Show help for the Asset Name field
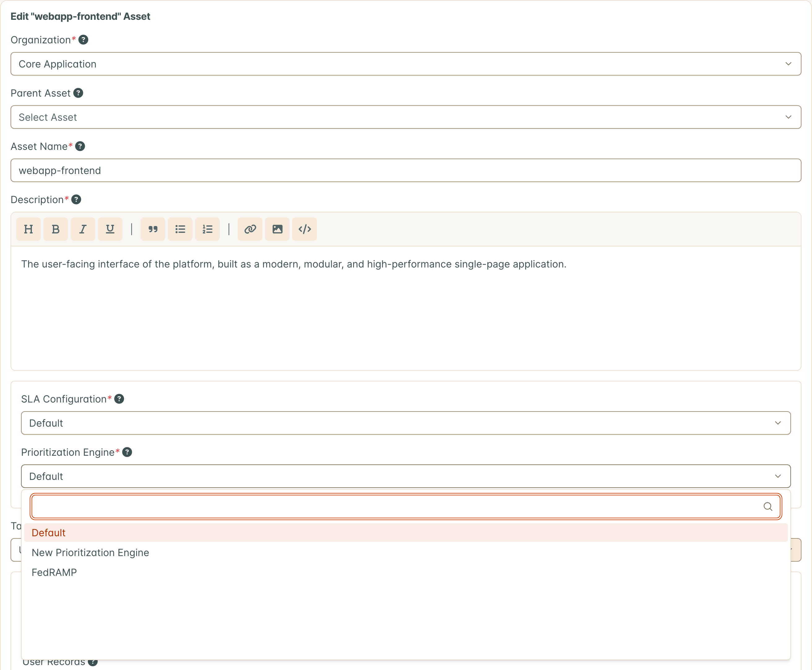This screenshot has height=670, width=812. pyautogui.click(x=80, y=146)
